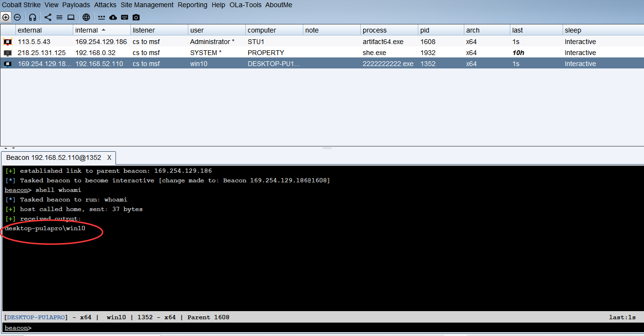Screen dimensions: 644x336
Task: Open the Payloads menu
Action: point(76,5)
